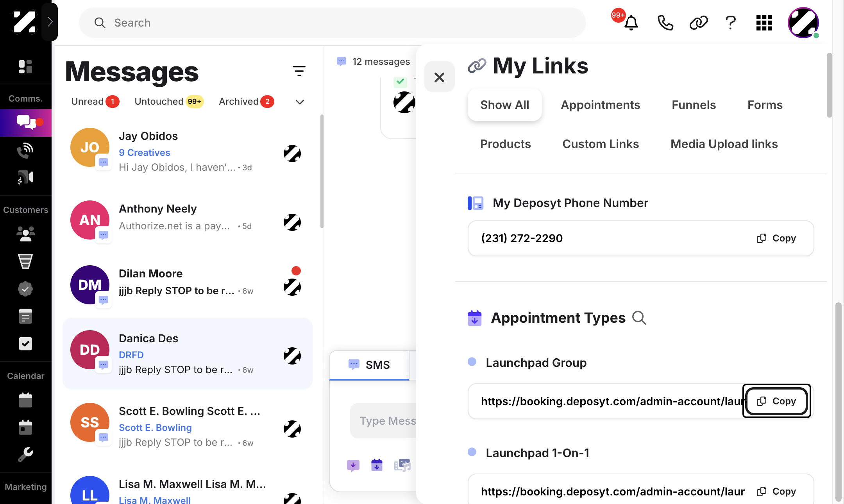Click the Appointment Types search magnifier
844x504 pixels.
pos(639,318)
